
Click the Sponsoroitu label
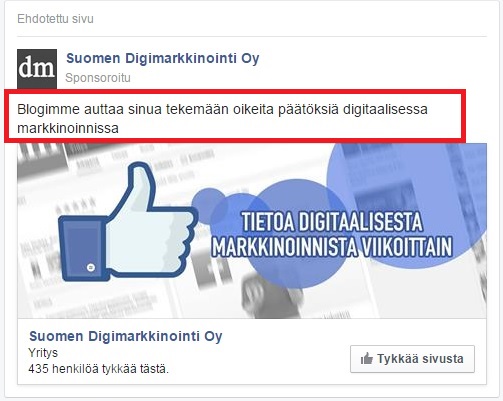coord(98,78)
